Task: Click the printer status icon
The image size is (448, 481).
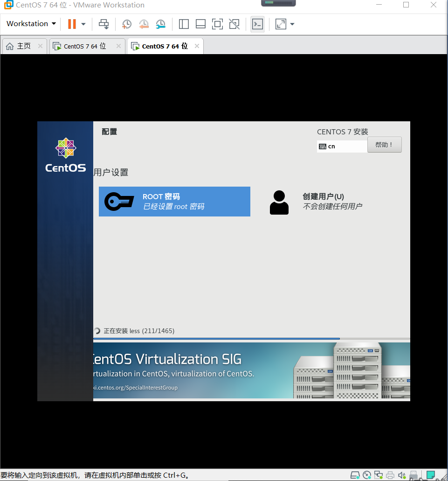Action: (x=390, y=475)
